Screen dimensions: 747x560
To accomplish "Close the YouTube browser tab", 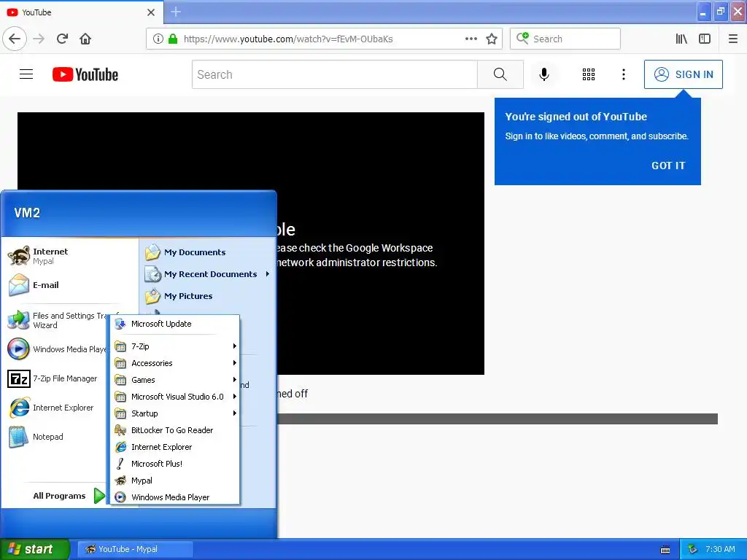I will click(x=151, y=12).
